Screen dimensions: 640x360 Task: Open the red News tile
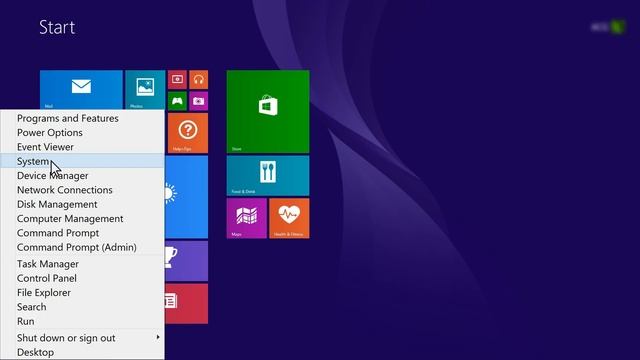point(187,304)
